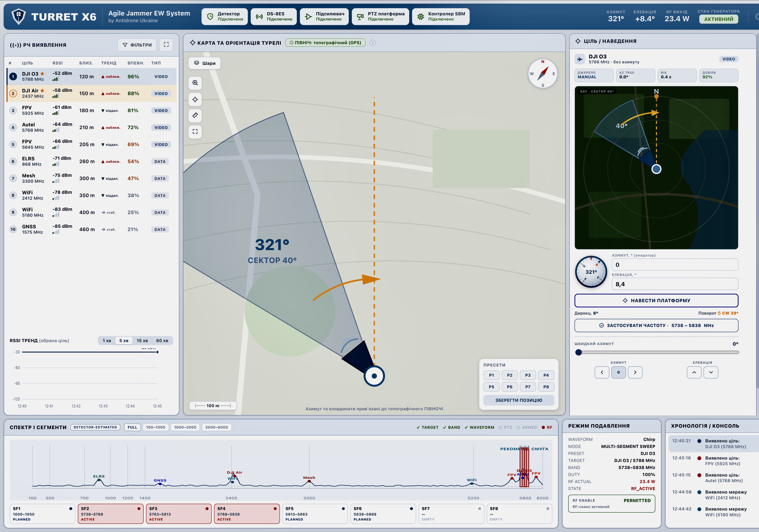Click the DJI O3 drone target icon

[x=580, y=59]
